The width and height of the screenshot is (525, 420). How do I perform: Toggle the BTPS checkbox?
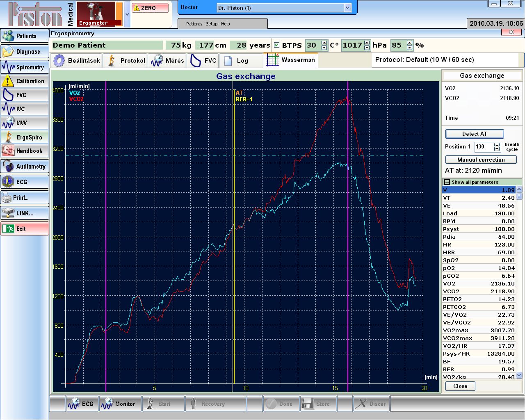pyautogui.click(x=276, y=45)
